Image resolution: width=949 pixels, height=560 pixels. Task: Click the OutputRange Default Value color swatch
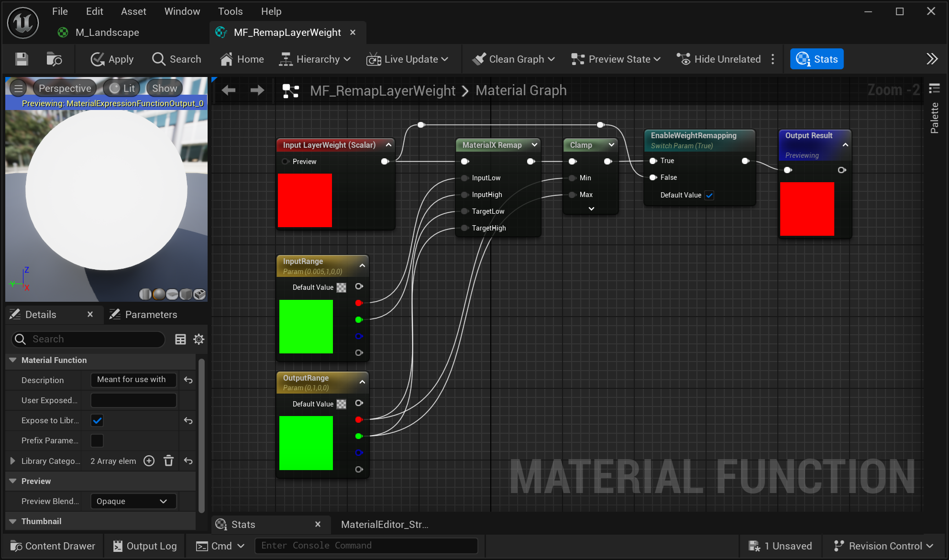pyautogui.click(x=341, y=404)
